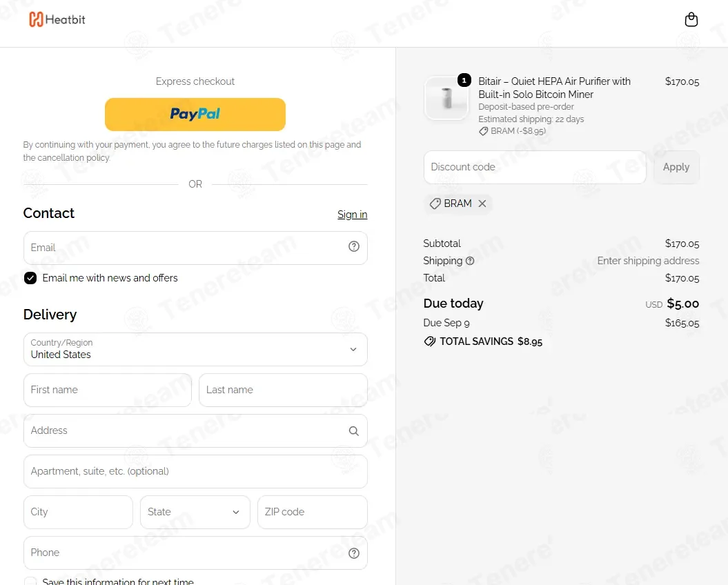Remove the BRAM discount code
The height and width of the screenshot is (585, 728).
click(x=482, y=204)
